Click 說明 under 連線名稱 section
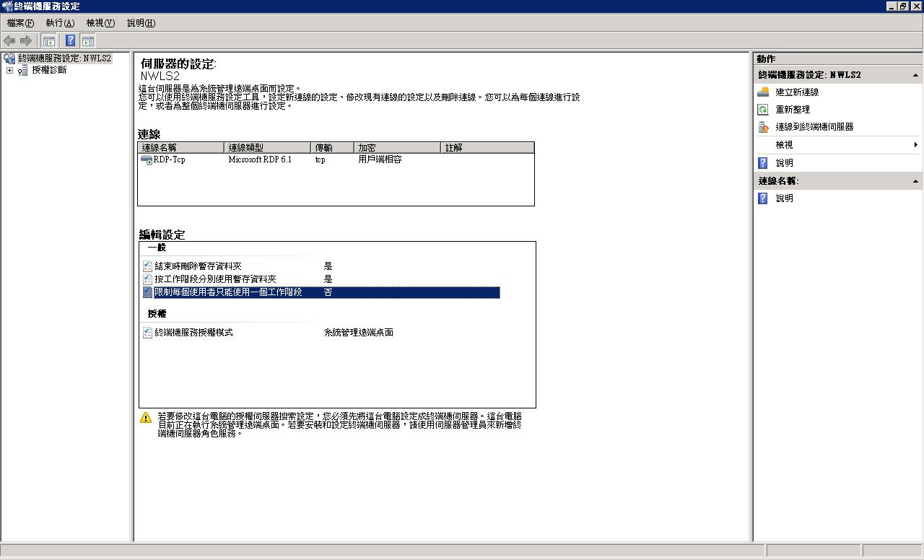 click(784, 198)
